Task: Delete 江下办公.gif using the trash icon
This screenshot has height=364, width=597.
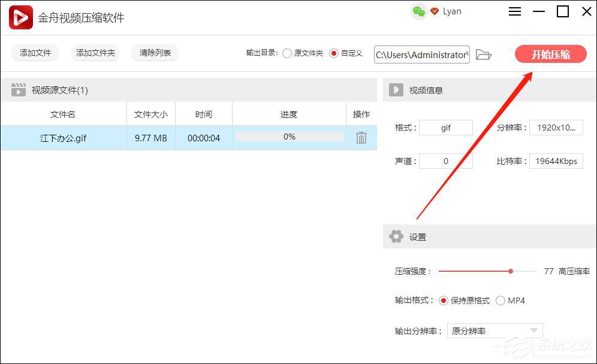Action: tap(361, 138)
